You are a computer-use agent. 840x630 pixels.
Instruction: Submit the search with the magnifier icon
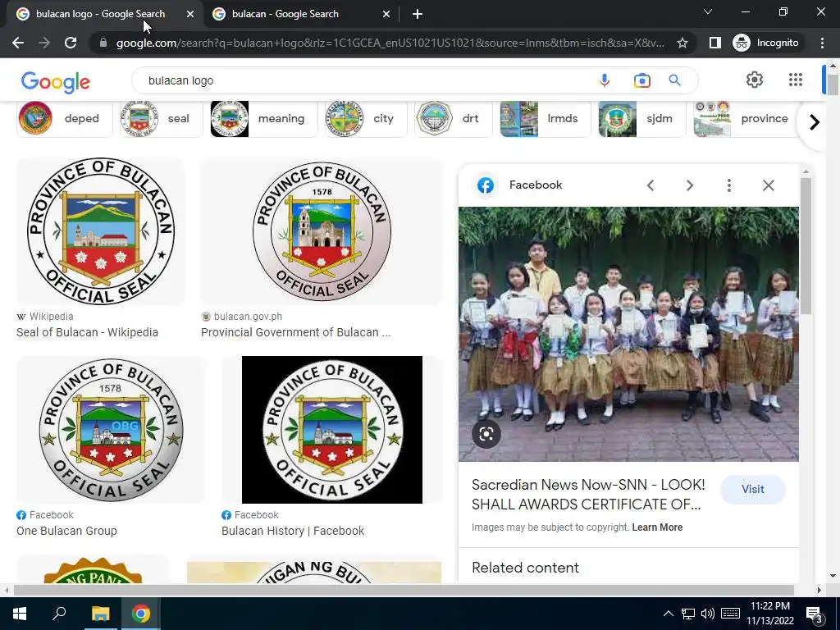click(675, 80)
